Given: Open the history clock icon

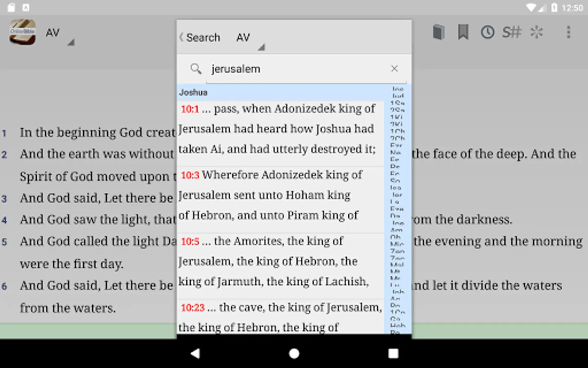Looking at the screenshot, I should [x=488, y=32].
